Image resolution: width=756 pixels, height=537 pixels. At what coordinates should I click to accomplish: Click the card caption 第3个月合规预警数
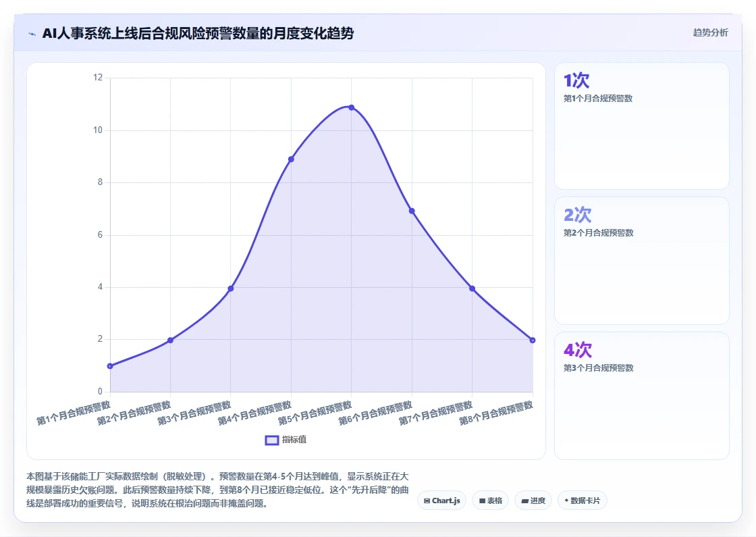click(x=598, y=368)
